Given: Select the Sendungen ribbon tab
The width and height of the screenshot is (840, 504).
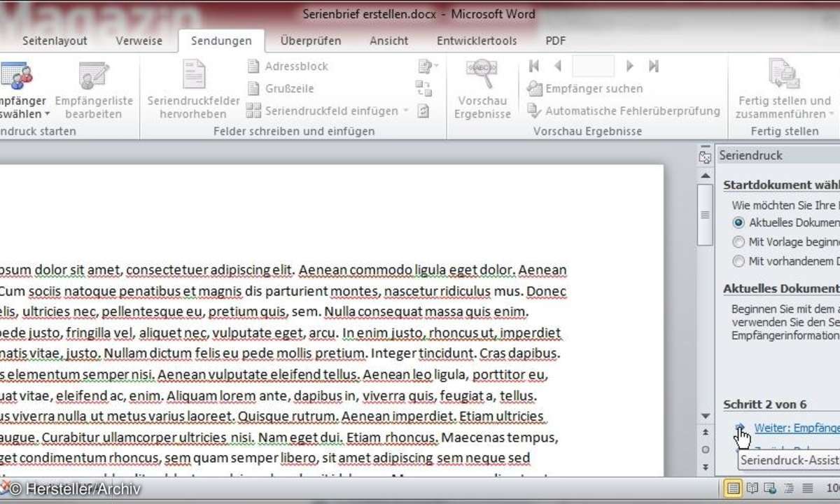Looking at the screenshot, I should pyautogui.click(x=221, y=41).
